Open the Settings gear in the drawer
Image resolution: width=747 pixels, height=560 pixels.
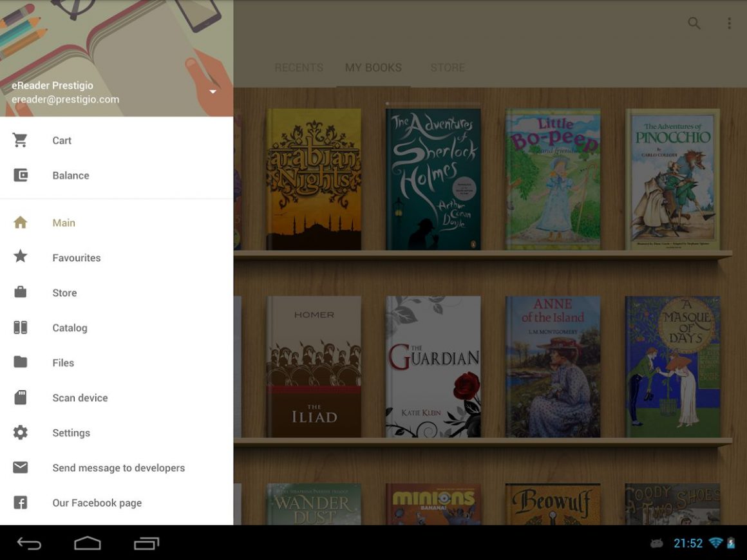click(20, 433)
